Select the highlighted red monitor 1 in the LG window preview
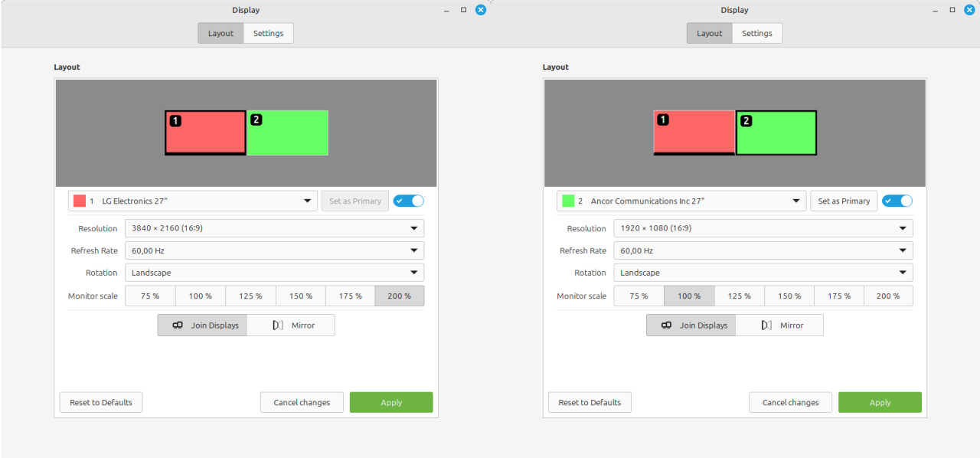The width and height of the screenshot is (980, 458). (205, 132)
